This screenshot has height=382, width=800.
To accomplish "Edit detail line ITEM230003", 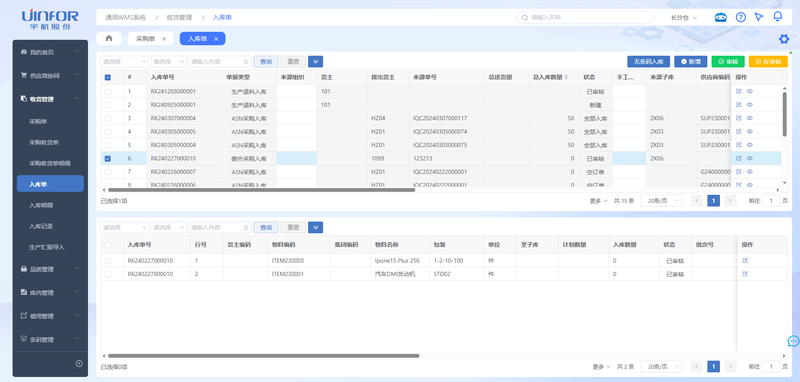I will 745,261.
